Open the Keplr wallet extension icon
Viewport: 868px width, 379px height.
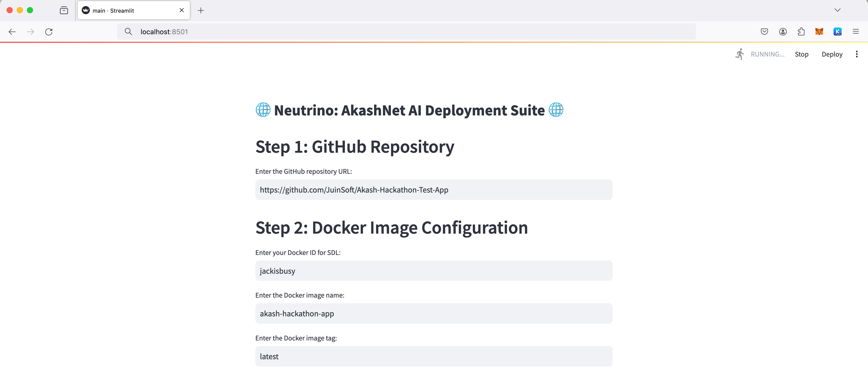point(837,32)
